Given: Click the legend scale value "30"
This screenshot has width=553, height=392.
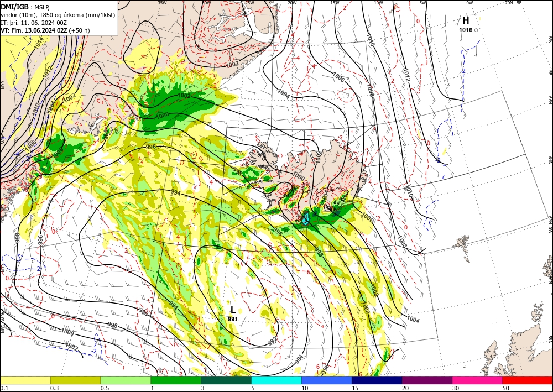Looking at the screenshot, I should [456, 388].
